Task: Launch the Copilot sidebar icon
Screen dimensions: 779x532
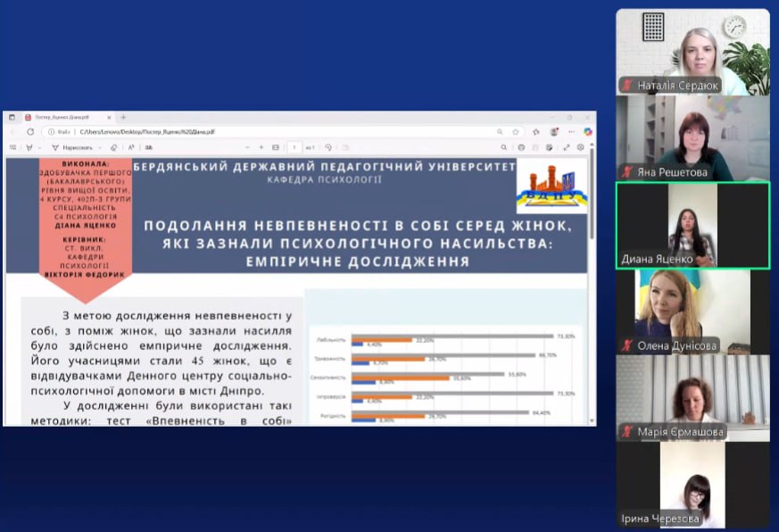Action: click(x=588, y=132)
